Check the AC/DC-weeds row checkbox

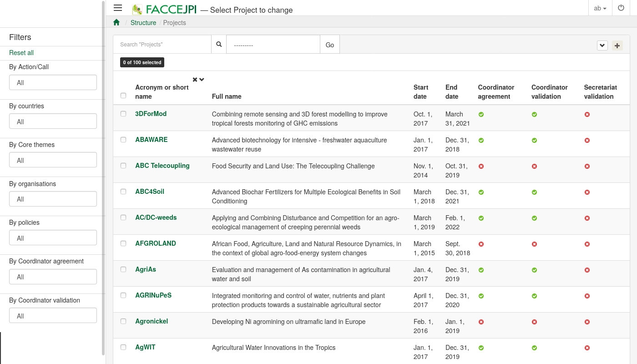[123, 217]
